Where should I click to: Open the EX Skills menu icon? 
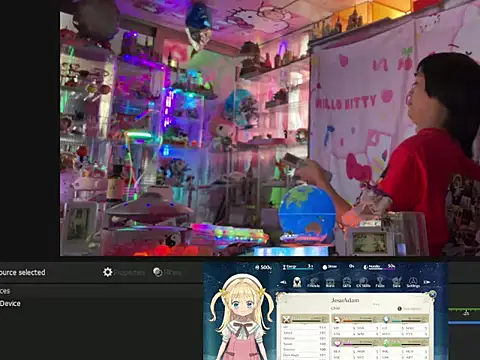click(363, 282)
